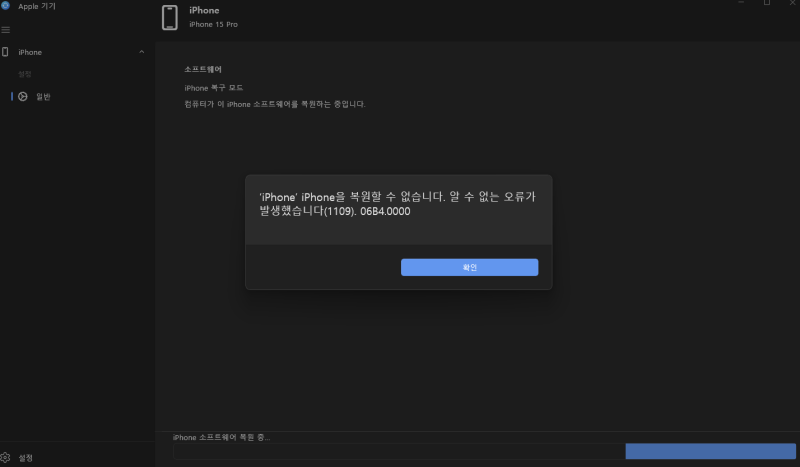Click the restore-in-progress description text
Viewport: 800px width, 467px height.
point(274,104)
